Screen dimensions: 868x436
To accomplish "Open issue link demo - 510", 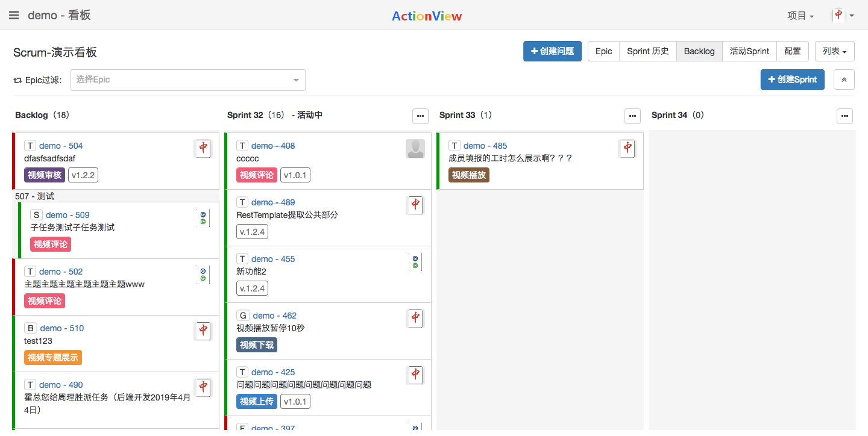I will 61,328.
